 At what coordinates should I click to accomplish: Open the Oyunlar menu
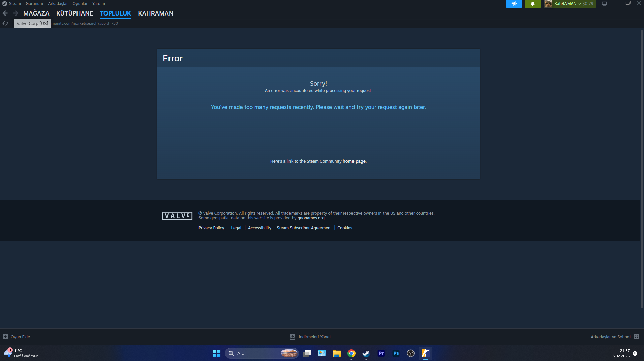point(80,4)
